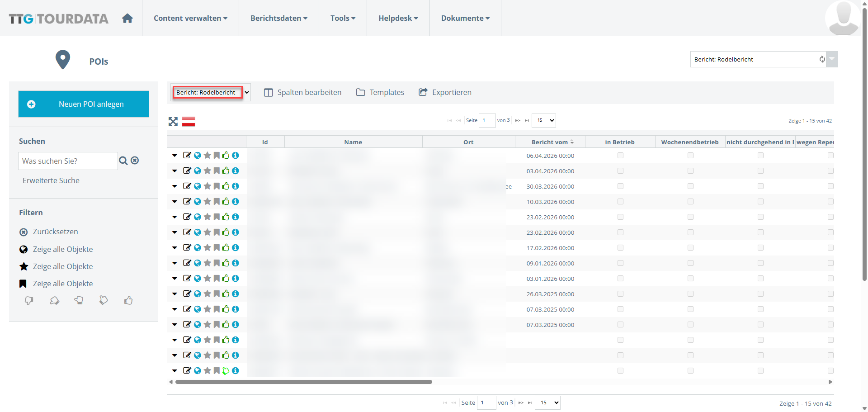Image resolution: width=868 pixels, height=412 pixels.
Task: Clear the search field with the X icon
Action: tap(135, 161)
